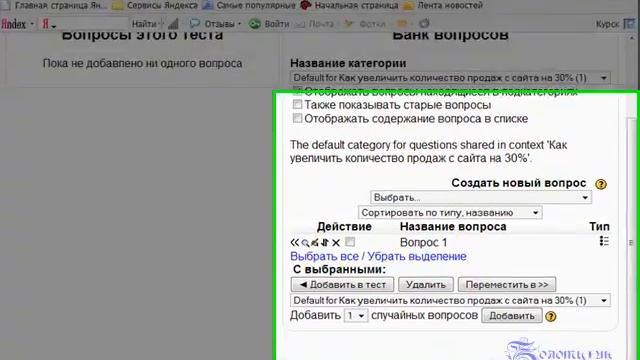The height and width of the screenshot is (360, 640).
Task: Open Отзывы speech bubble in Yandex bar
Action: (x=195, y=24)
